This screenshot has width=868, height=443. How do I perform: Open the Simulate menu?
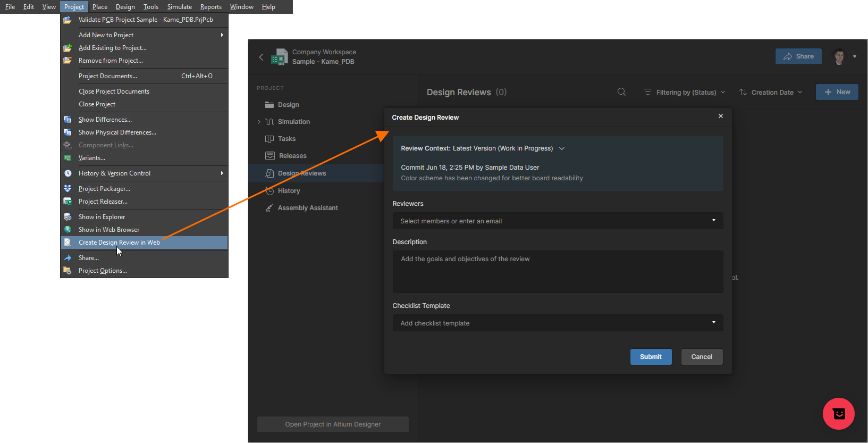click(x=180, y=7)
